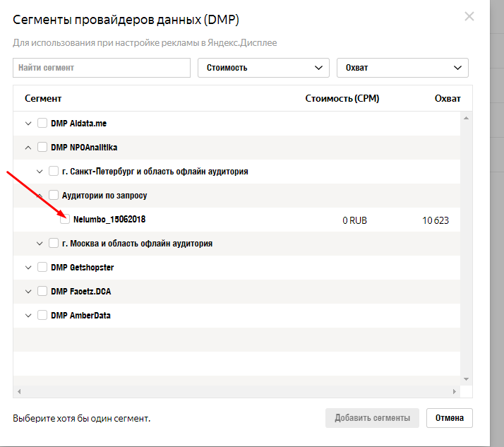This screenshot has width=504, height=447.
Task: Collapse the DMP NPOAnalitika provider
Action: coord(28,148)
